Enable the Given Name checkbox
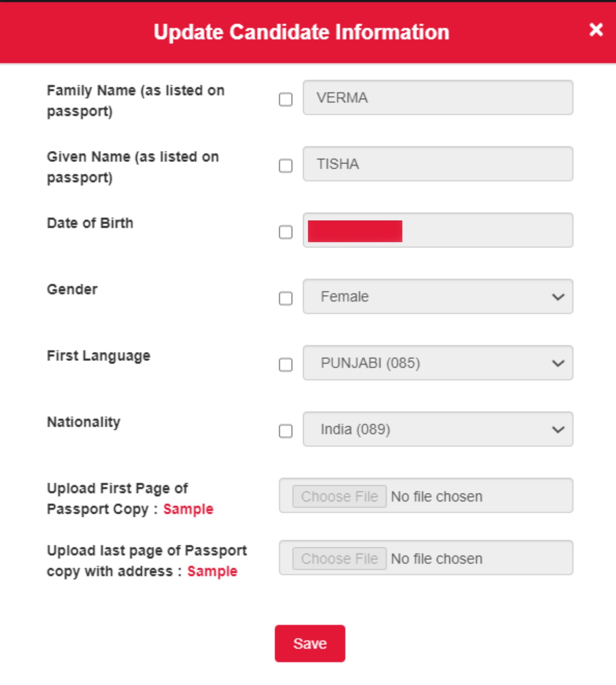 coord(285,166)
